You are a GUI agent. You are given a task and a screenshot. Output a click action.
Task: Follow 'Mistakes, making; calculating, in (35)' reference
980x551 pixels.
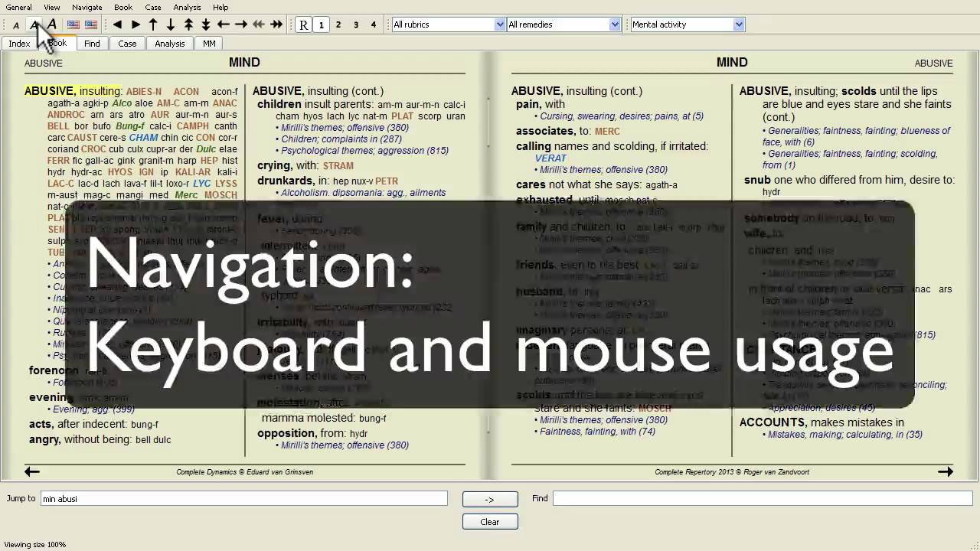point(844,435)
